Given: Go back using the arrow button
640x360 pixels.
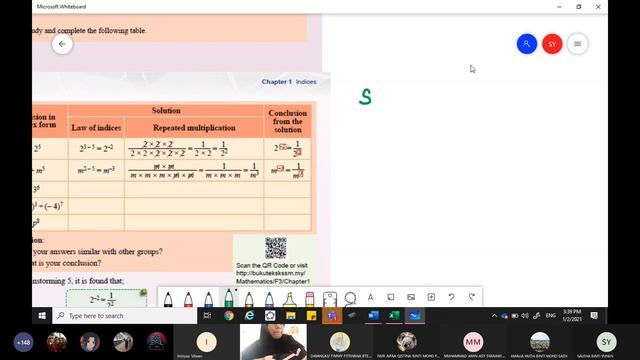Looking at the screenshot, I should tap(62, 44).
